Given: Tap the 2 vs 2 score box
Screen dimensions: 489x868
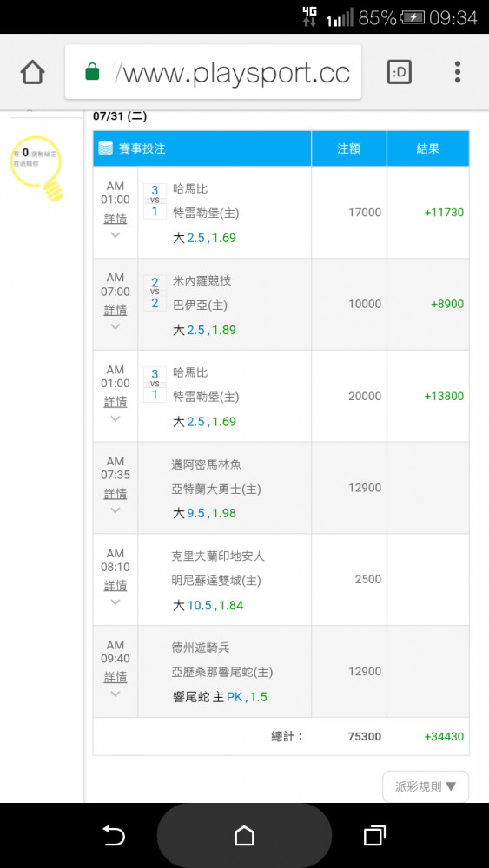Looking at the screenshot, I should click(155, 293).
